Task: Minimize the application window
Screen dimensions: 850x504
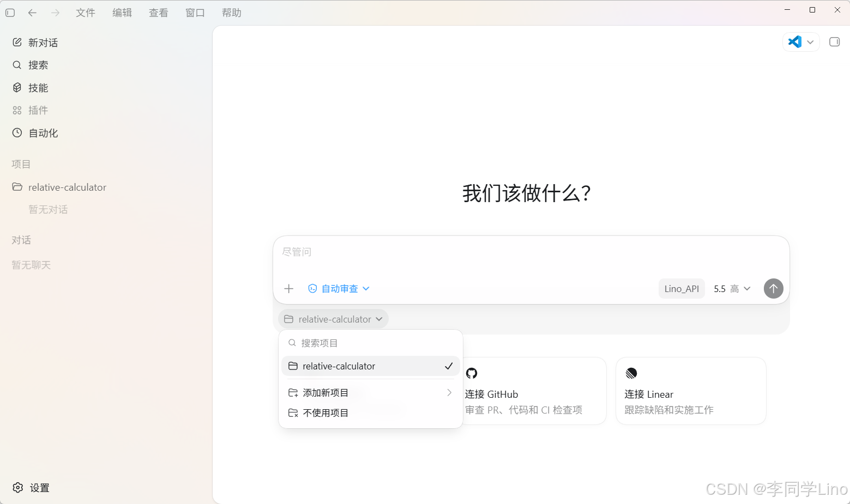Action: click(x=787, y=10)
